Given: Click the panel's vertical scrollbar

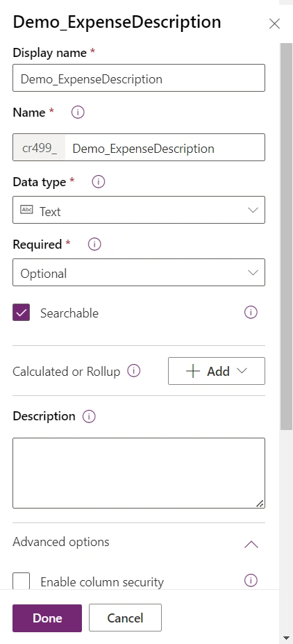Looking at the screenshot, I should pyautogui.click(x=286, y=236).
